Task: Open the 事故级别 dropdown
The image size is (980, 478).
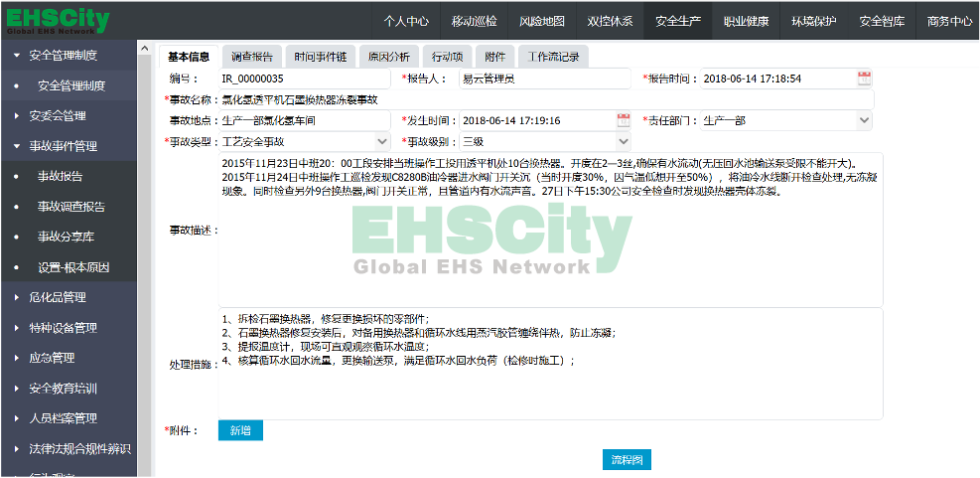Action: 624,141
